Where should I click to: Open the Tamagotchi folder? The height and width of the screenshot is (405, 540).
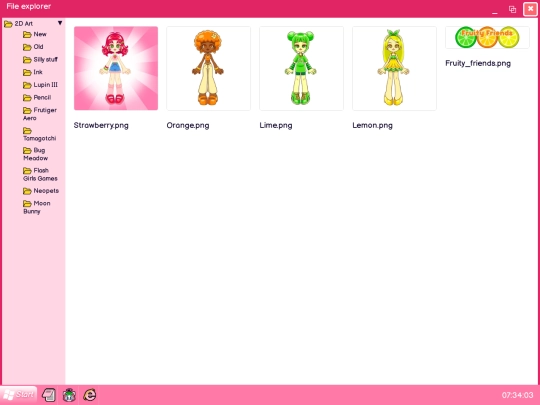click(40, 134)
